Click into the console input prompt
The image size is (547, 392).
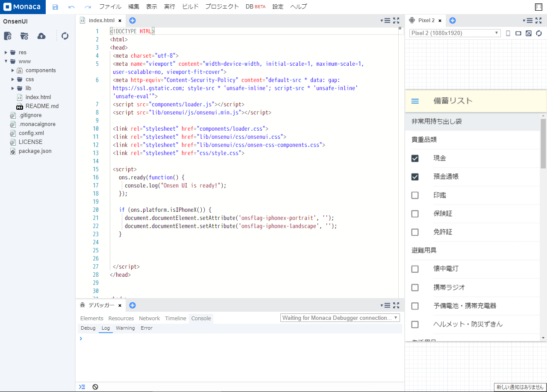point(239,339)
